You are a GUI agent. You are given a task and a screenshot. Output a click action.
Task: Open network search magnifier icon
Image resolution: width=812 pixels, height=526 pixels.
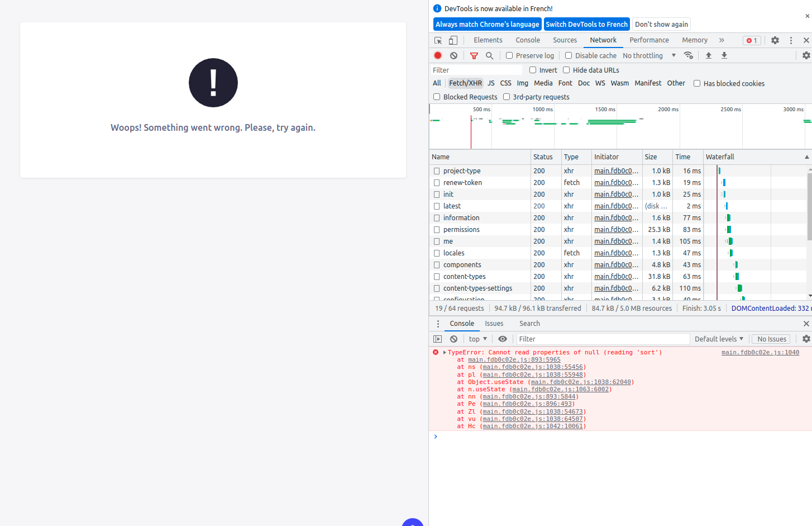[490, 55]
